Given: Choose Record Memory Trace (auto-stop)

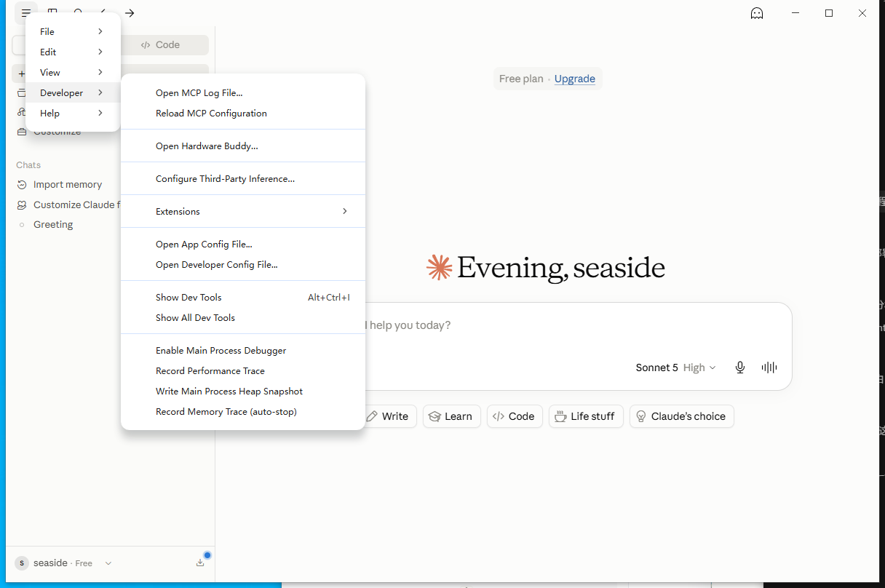Looking at the screenshot, I should tap(242, 411).
